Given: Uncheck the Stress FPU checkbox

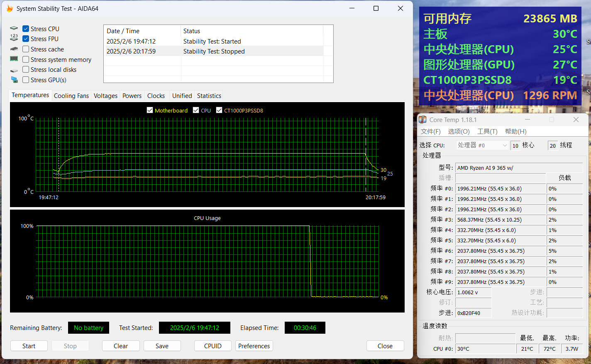Looking at the screenshot, I should point(26,39).
